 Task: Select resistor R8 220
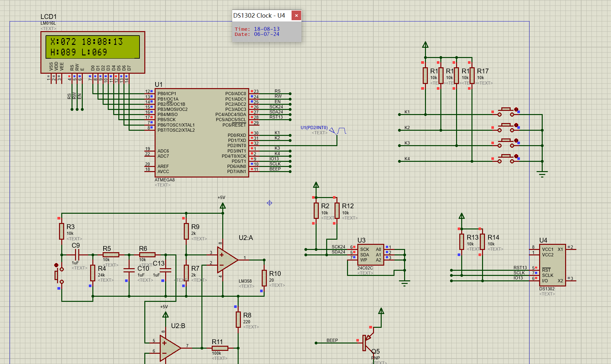[x=238, y=319]
